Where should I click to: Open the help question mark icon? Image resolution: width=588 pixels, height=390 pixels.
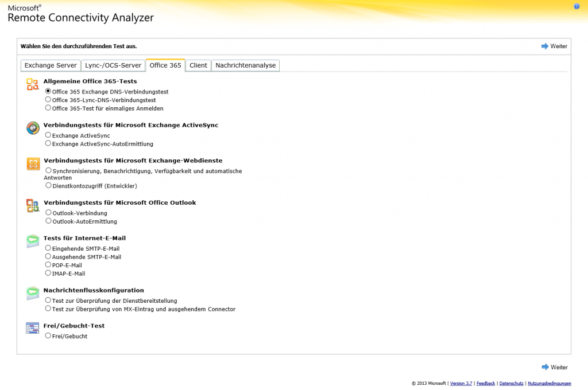[x=576, y=6]
